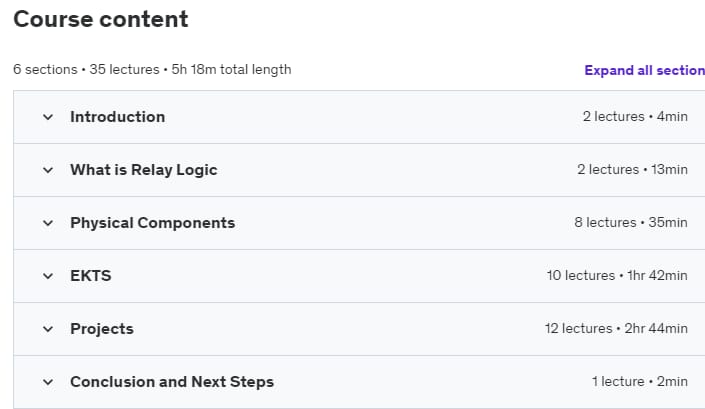This screenshot has height=409, width=705.
Task: Click the '1 lecture • 2min' label
Action: coord(639,382)
